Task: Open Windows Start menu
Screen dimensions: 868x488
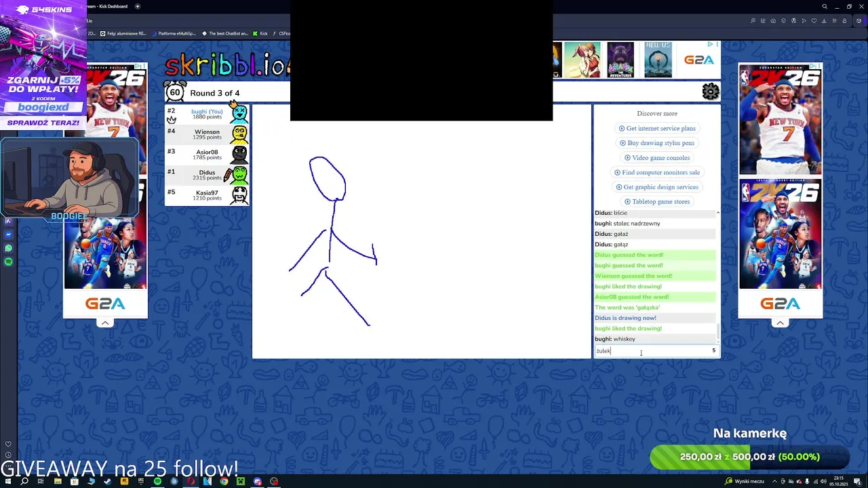Action: click(x=7, y=481)
